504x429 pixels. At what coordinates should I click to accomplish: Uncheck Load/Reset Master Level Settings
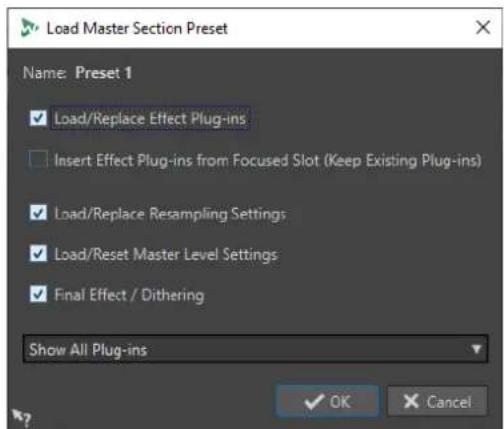[38, 254]
